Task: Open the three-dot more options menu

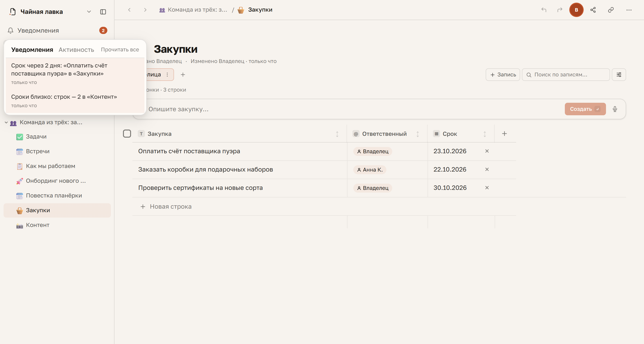Action: [x=629, y=10]
